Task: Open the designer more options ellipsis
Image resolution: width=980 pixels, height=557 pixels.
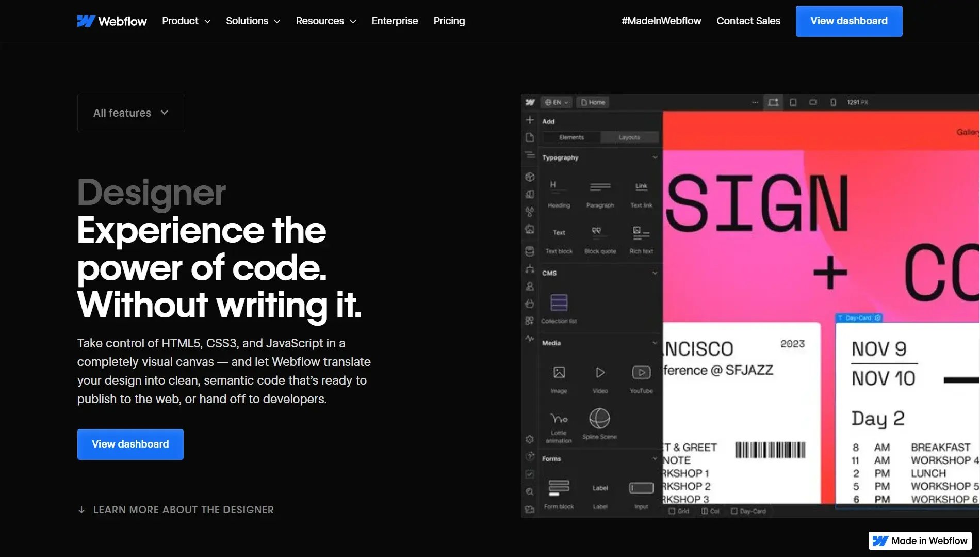Action: [755, 102]
